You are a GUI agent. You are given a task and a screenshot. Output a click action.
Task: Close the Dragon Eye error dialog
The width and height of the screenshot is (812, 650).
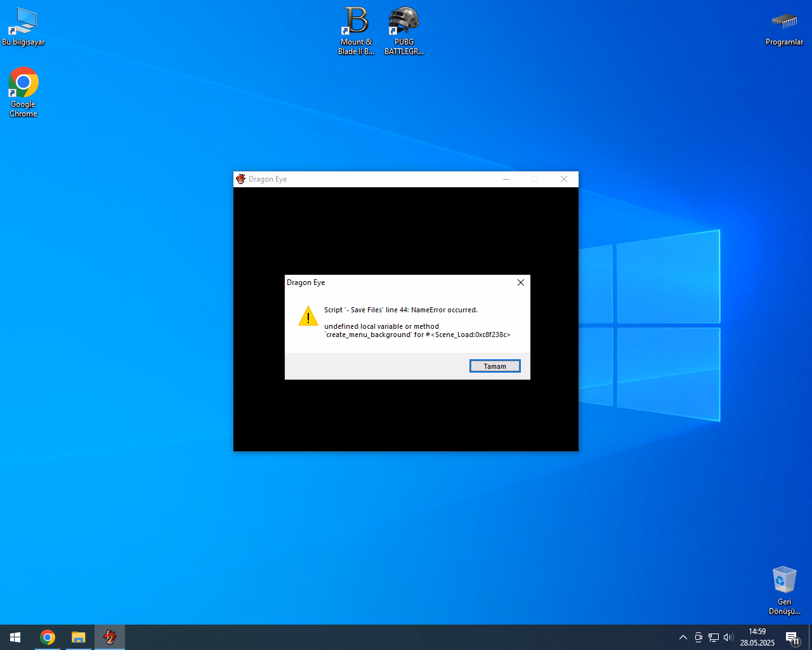tap(521, 282)
